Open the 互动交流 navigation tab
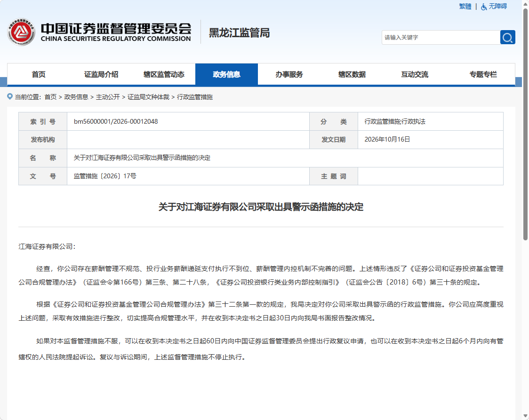 tap(415, 74)
